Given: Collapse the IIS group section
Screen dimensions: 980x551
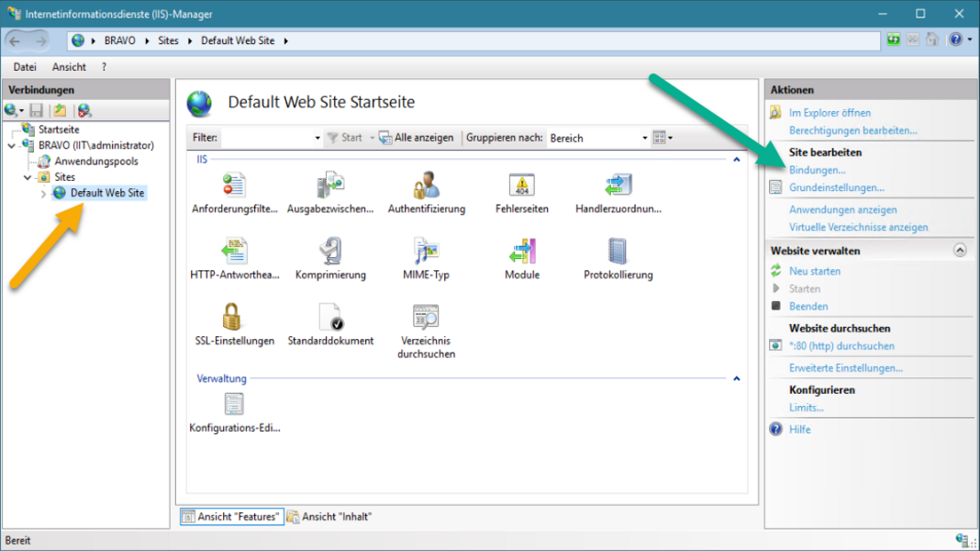Looking at the screenshot, I should point(736,160).
